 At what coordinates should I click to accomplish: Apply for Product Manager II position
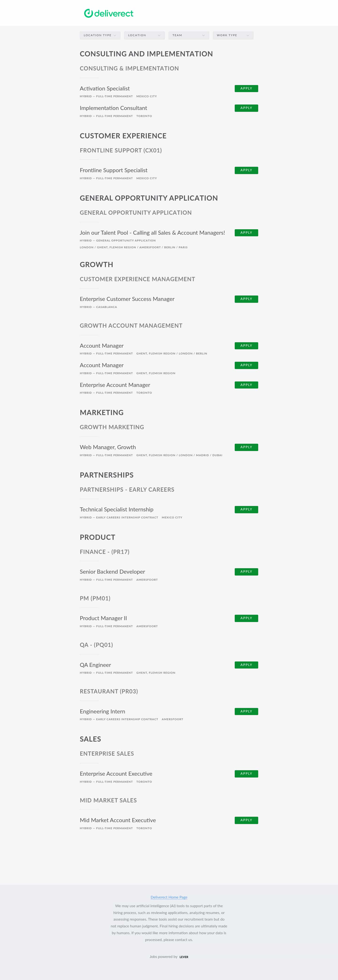pos(246,618)
